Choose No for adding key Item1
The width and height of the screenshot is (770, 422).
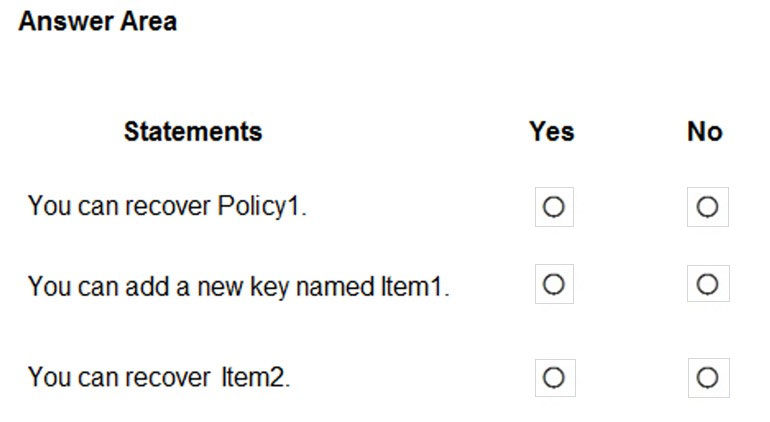click(707, 285)
